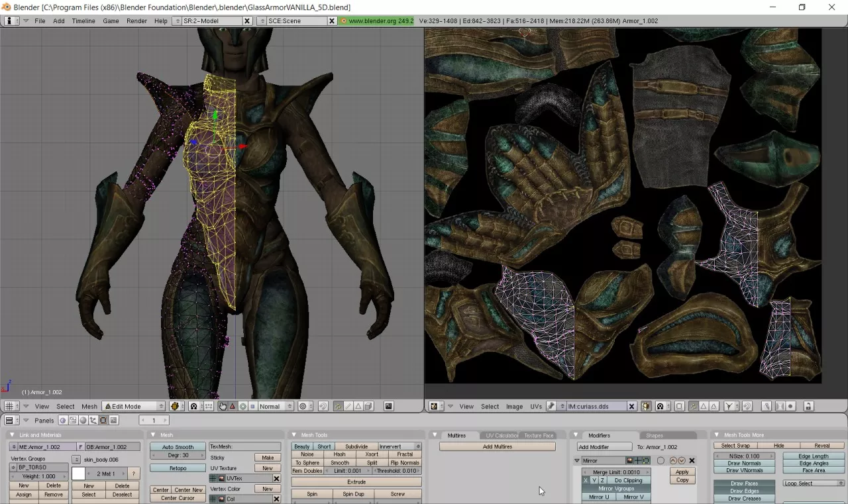Open the Render menu
The width and height of the screenshot is (848, 504).
coord(136,21)
